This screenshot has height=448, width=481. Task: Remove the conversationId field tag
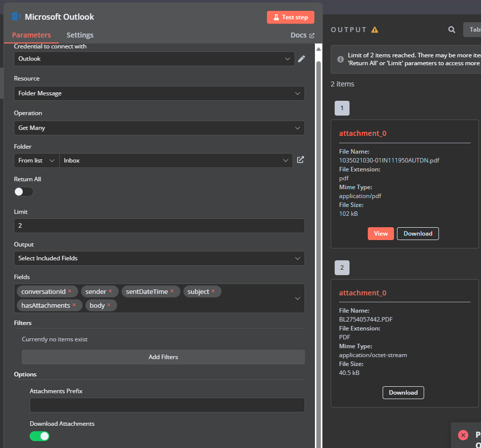pyautogui.click(x=70, y=291)
